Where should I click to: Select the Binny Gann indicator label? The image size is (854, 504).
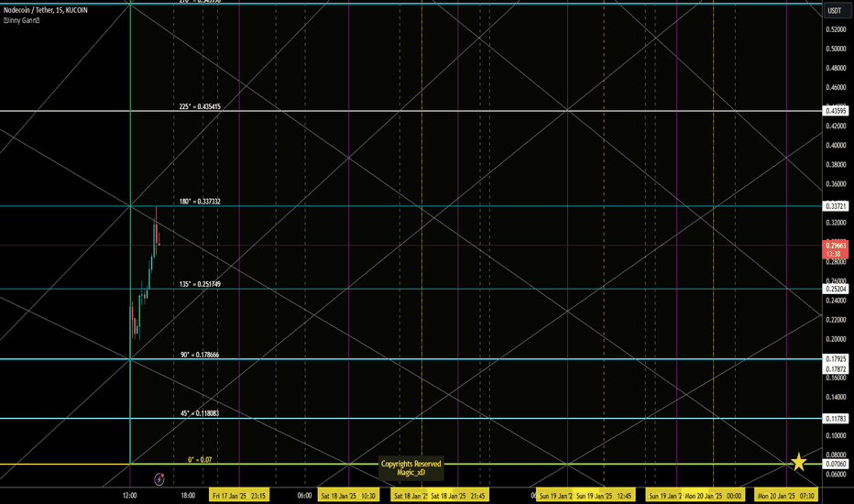pos(22,20)
